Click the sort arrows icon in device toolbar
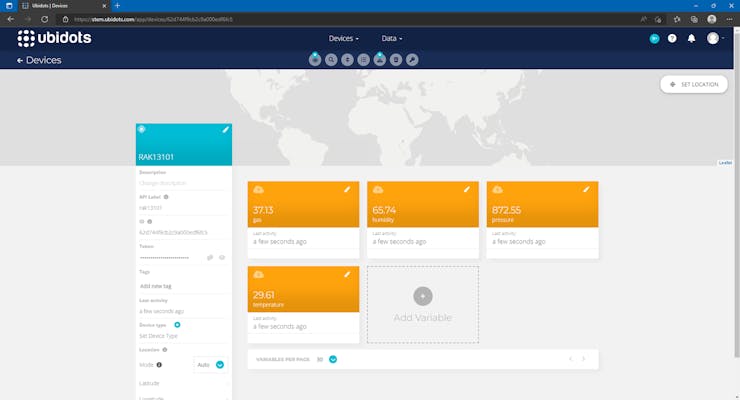 click(347, 60)
